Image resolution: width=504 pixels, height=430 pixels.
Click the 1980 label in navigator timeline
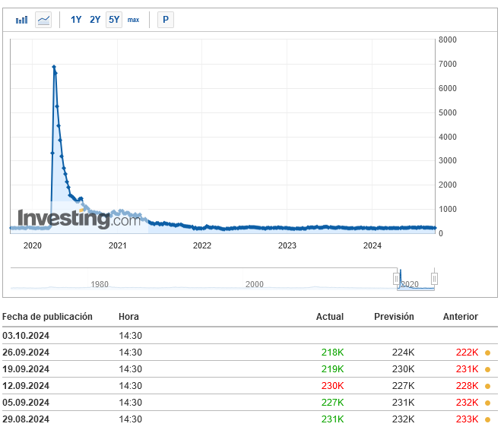tap(100, 284)
